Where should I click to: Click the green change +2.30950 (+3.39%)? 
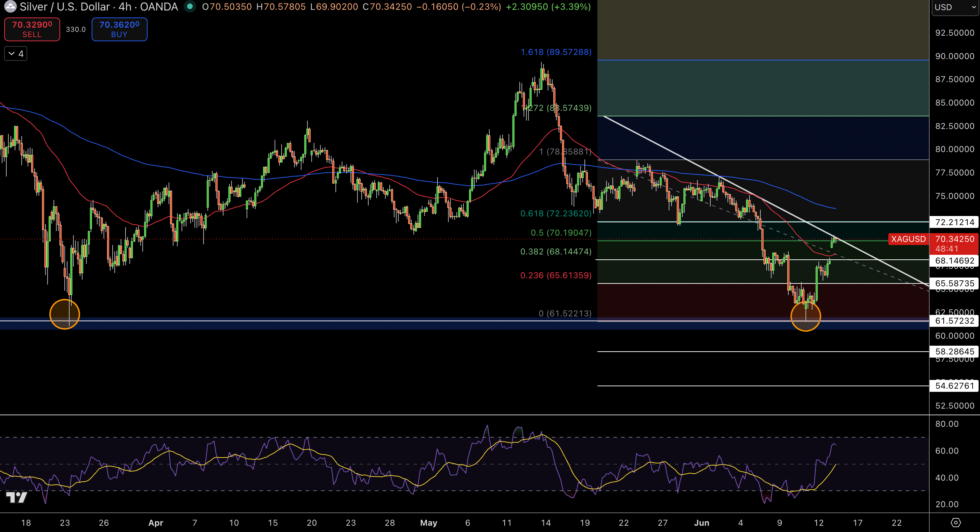(548, 7)
